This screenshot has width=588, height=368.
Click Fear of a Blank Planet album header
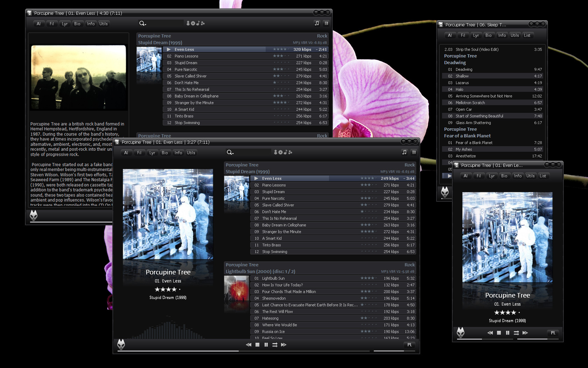click(467, 136)
